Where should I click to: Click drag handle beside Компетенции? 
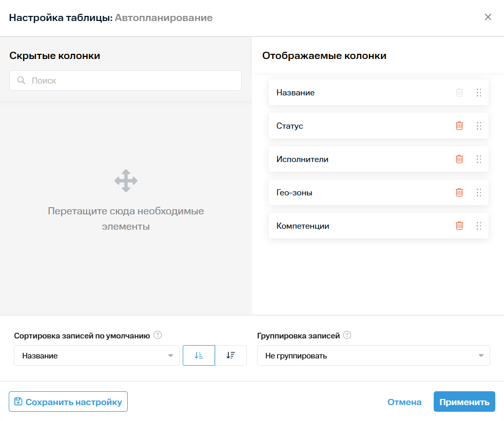(479, 226)
